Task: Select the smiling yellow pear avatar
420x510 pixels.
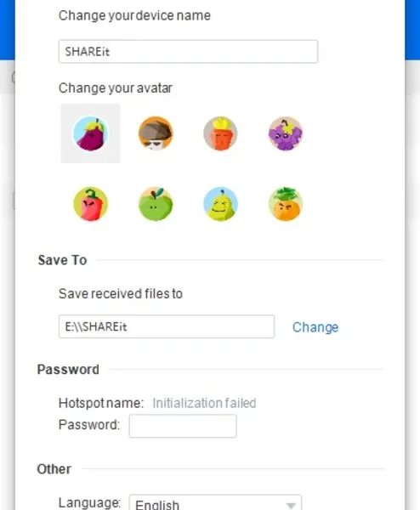Action: coord(220,204)
